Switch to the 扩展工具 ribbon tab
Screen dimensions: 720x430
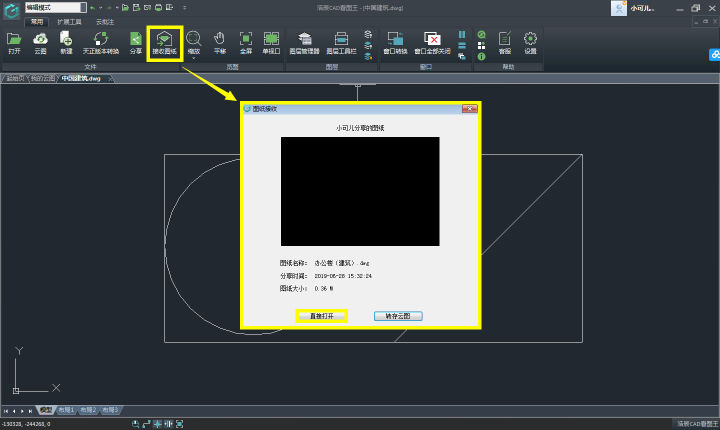coord(70,21)
